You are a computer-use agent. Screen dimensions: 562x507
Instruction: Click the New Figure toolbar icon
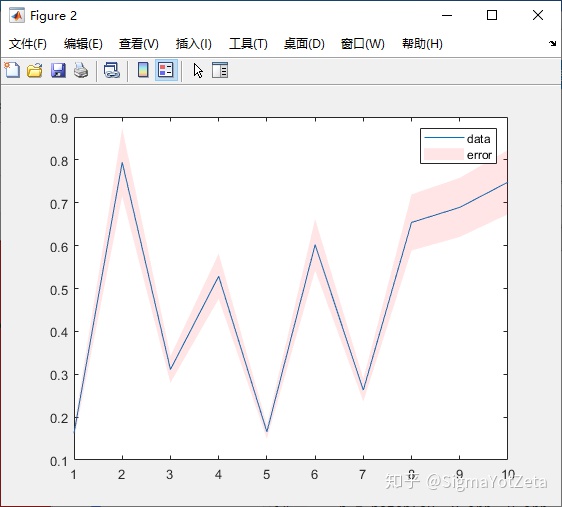[x=12, y=70]
